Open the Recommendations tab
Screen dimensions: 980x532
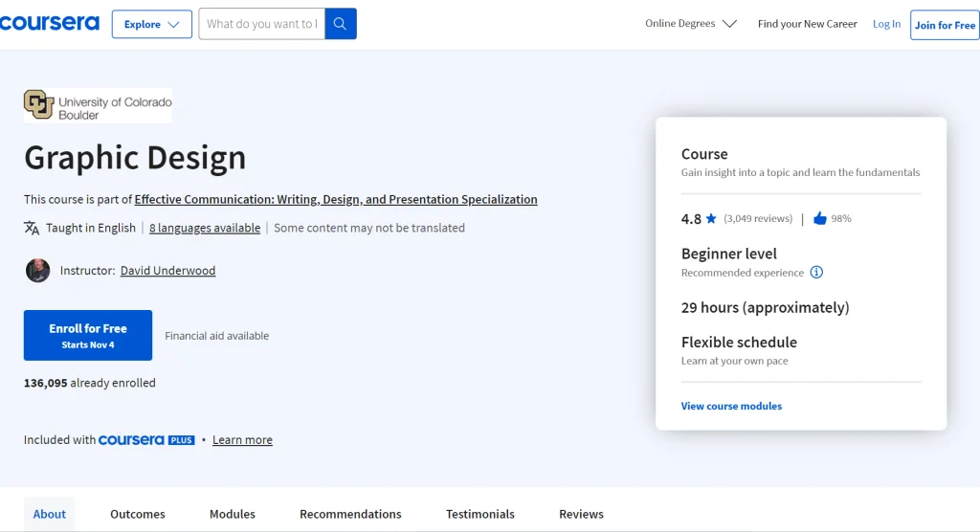pyautogui.click(x=350, y=514)
